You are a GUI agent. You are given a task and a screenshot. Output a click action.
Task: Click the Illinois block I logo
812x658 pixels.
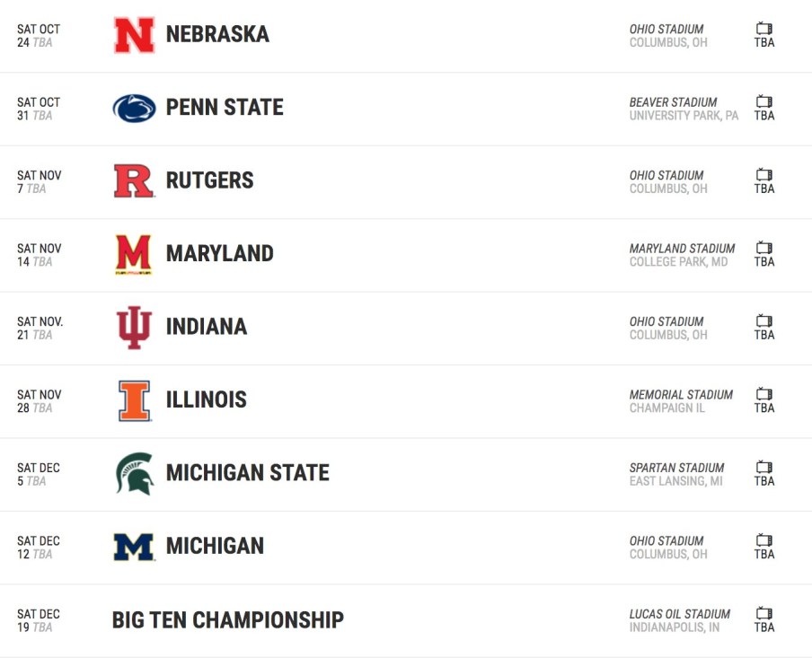[134, 400]
